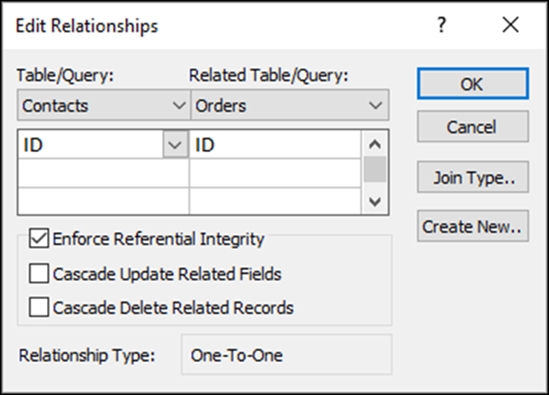Click the scroll down arrow in field grid
Viewport: 549px width, 395px height.
[375, 201]
